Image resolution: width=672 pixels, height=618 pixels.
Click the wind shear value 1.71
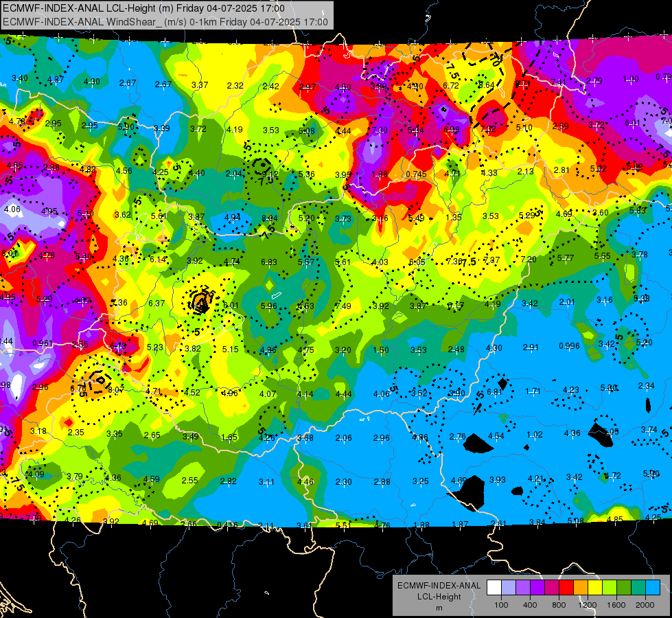[x=533, y=391]
